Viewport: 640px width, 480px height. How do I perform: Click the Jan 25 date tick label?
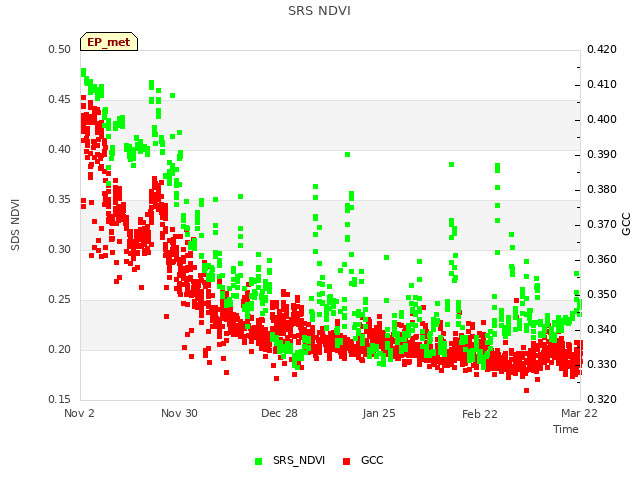click(x=379, y=413)
